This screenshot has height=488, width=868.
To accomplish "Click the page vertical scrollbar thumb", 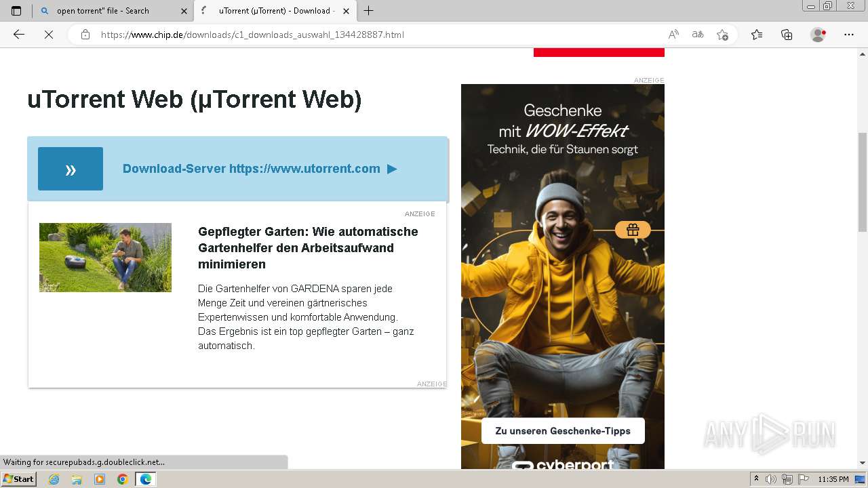I will point(863,182).
